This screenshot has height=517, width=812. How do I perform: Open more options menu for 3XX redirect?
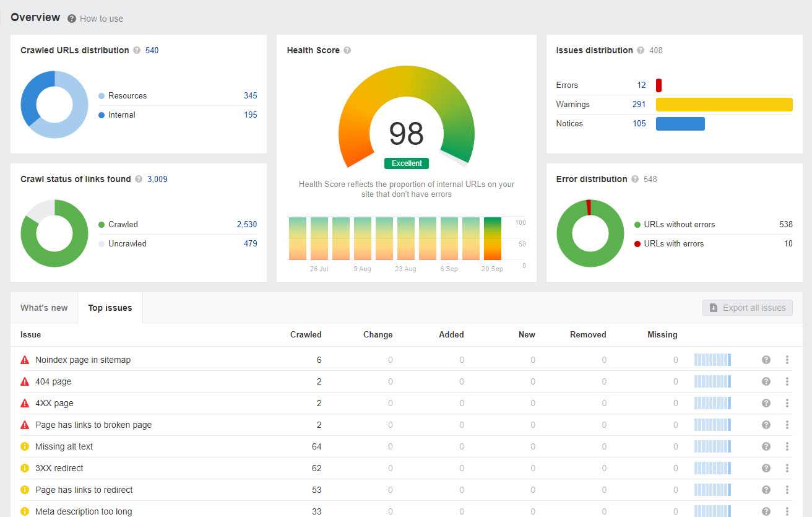787,468
